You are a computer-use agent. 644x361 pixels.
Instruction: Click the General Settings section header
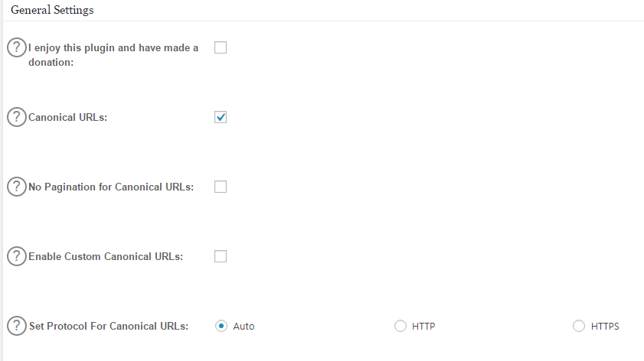(52, 11)
